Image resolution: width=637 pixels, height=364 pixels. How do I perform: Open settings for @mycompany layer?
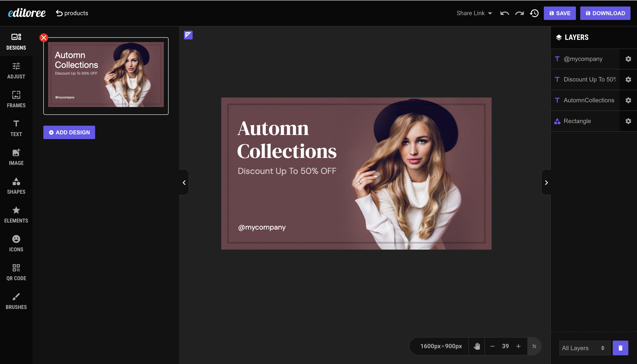628,59
